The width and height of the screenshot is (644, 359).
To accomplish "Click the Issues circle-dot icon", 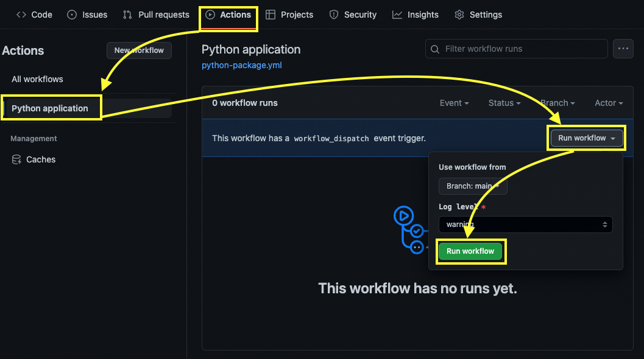I will coord(72,15).
